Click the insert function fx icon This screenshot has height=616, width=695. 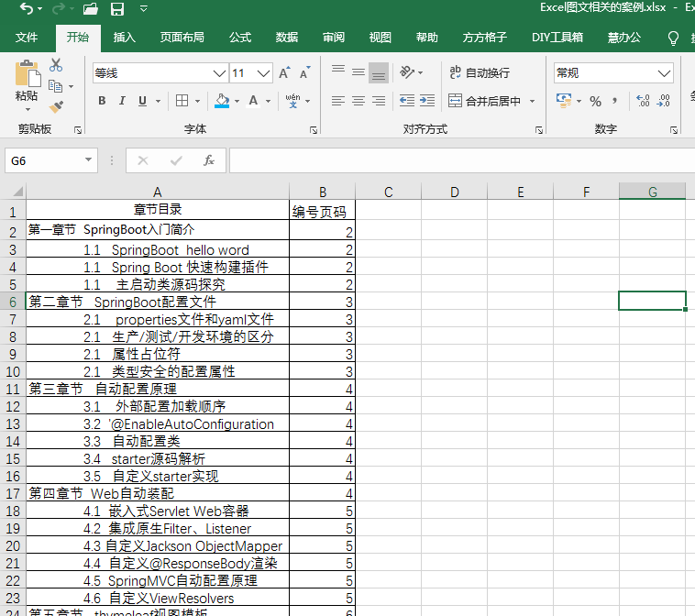[209, 160]
